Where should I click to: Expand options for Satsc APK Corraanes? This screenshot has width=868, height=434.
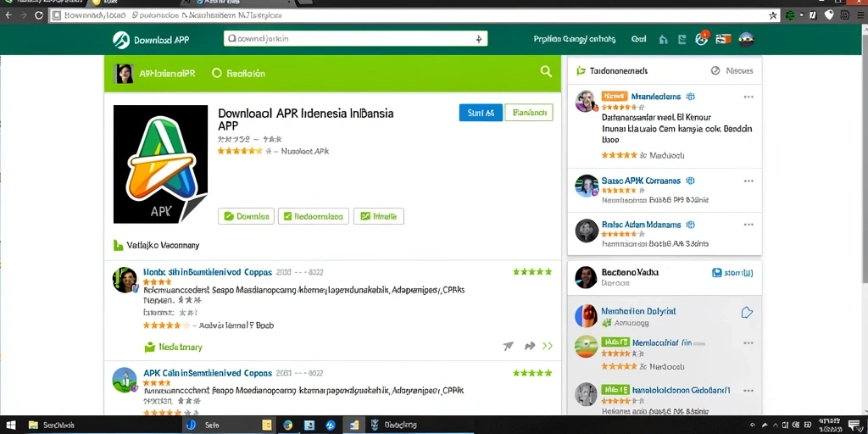(x=748, y=181)
